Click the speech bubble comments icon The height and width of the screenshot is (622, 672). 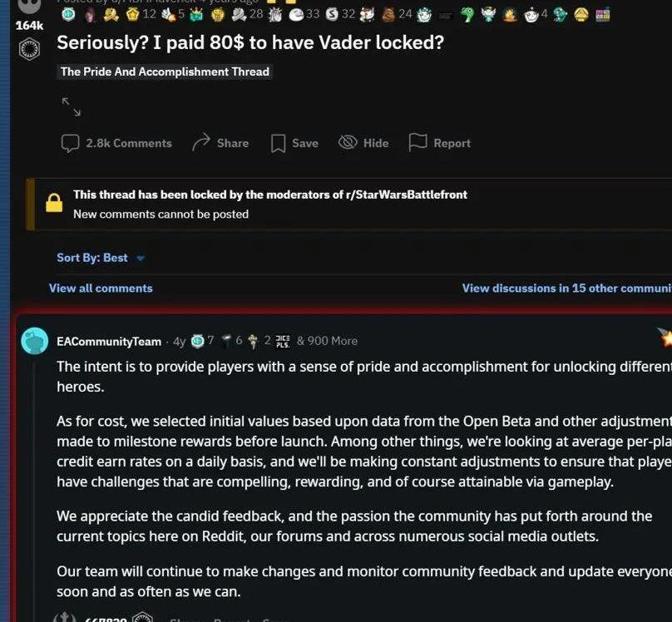click(71, 143)
